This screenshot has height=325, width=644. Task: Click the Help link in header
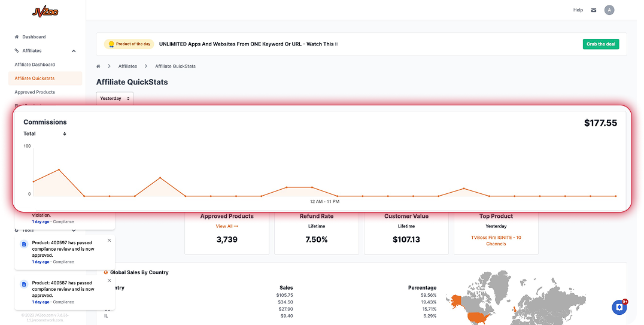click(578, 10)
